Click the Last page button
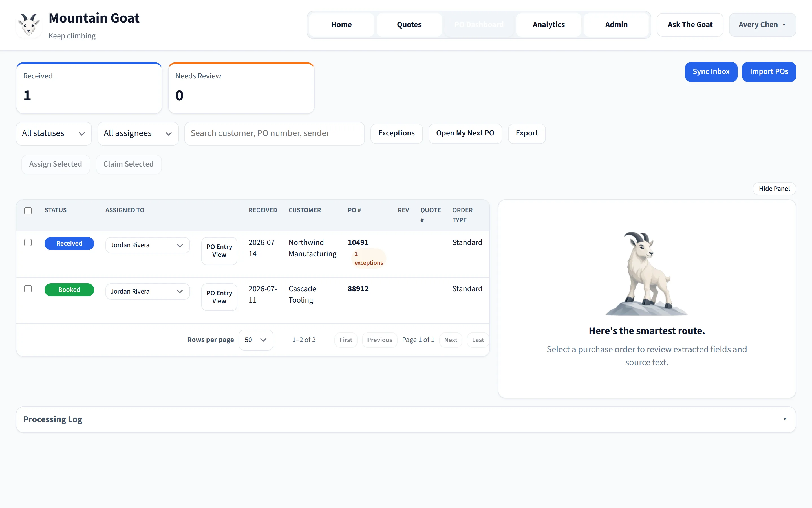This screenshot has height=508, width=812. (478, 340)
